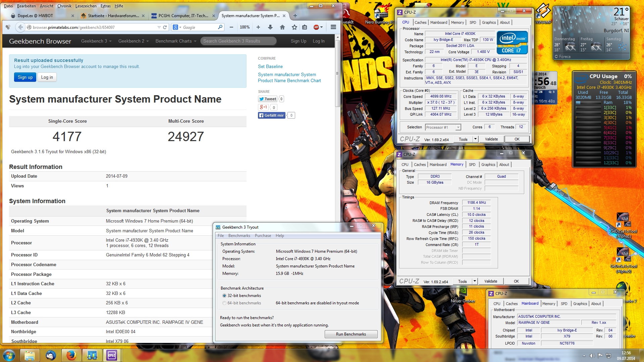Click the zoom in plus icon in Firefox toolbar
Viewport: 644px width, 362px height.
pos(258,27)
